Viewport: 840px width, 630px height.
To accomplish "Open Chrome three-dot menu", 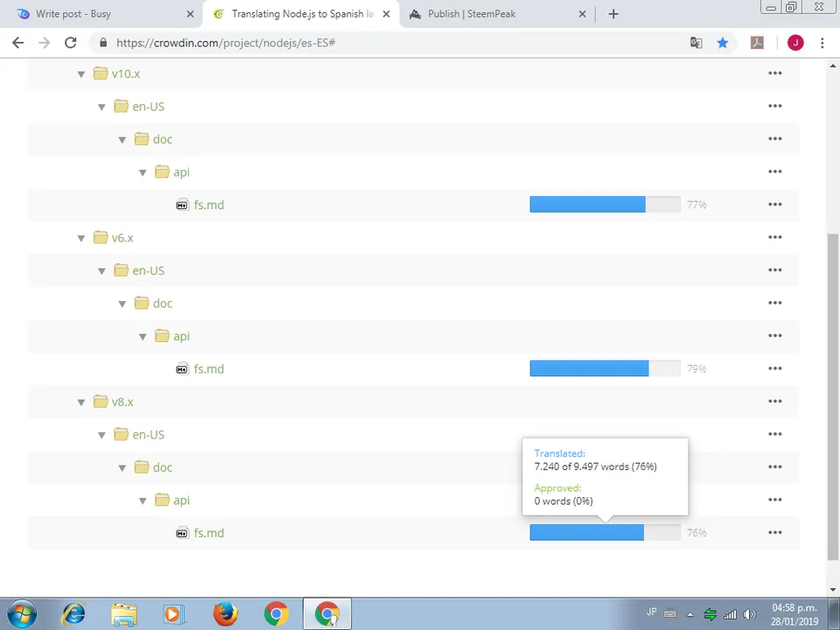I will pos(822,43).
